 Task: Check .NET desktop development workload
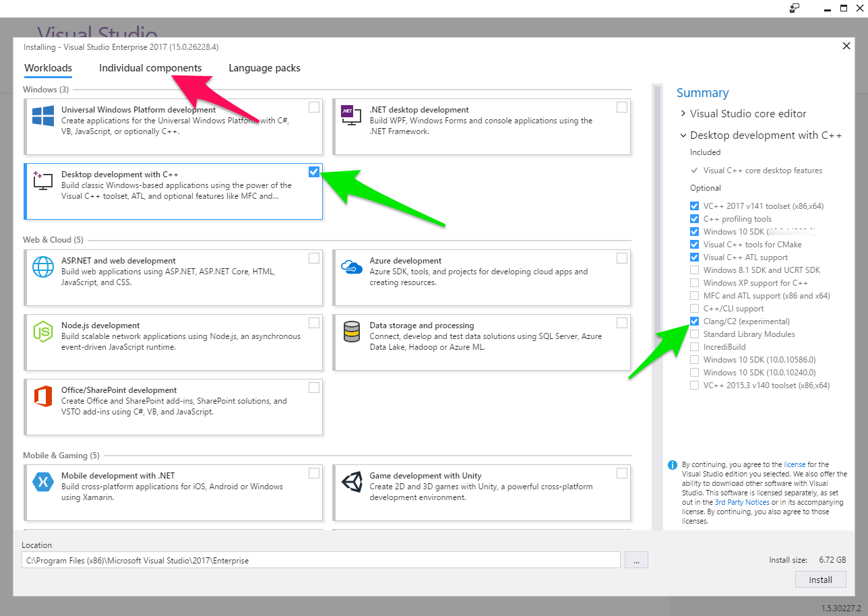(622, 107)
